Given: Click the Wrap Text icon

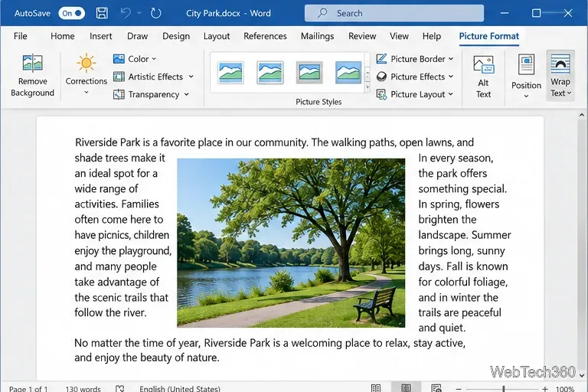Looking at the screenshot, I should point(560,64).
